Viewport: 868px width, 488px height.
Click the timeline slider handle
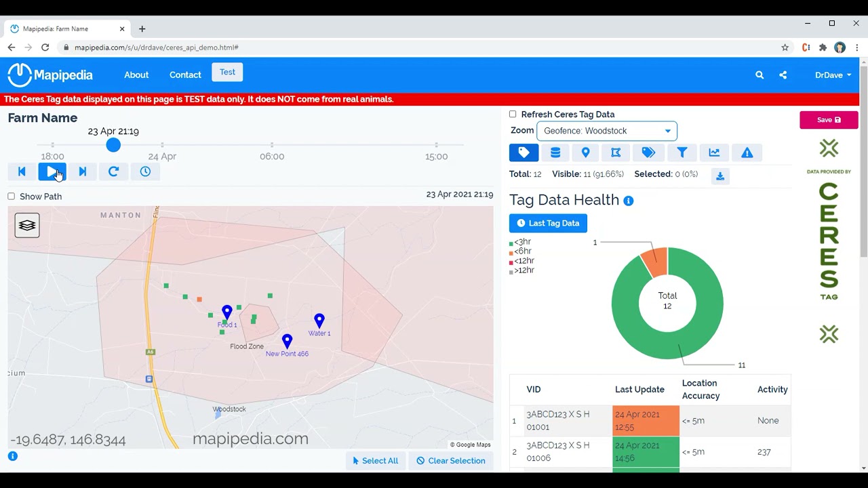coord(113,145)
